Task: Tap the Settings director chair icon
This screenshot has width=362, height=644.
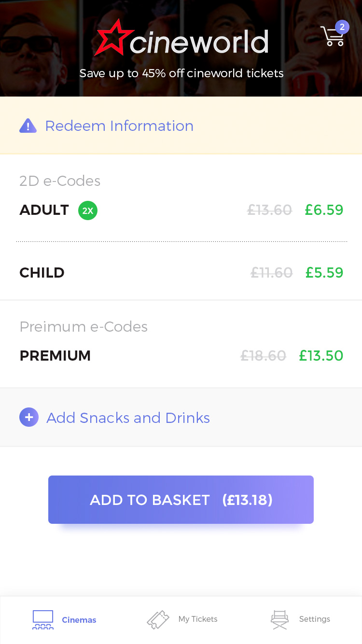Action: coord(279,619)
